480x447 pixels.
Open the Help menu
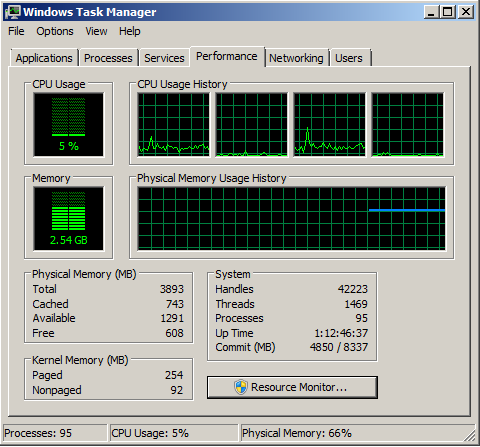tap(130, 31)
